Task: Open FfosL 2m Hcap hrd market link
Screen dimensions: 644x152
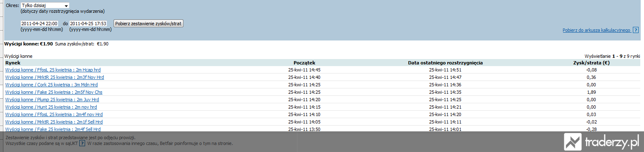Action: click(x=53, y=70)
